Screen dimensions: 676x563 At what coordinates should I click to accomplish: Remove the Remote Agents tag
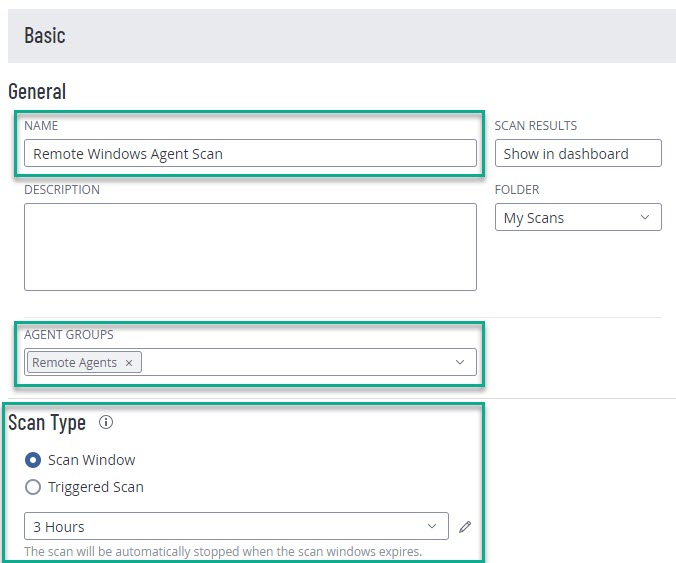coord(129,363)
